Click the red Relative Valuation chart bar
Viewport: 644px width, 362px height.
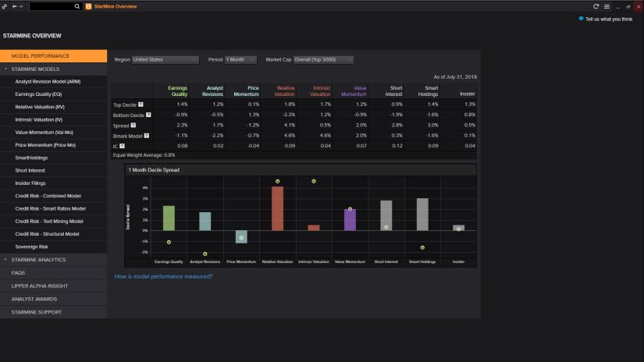tap(278, 208)
